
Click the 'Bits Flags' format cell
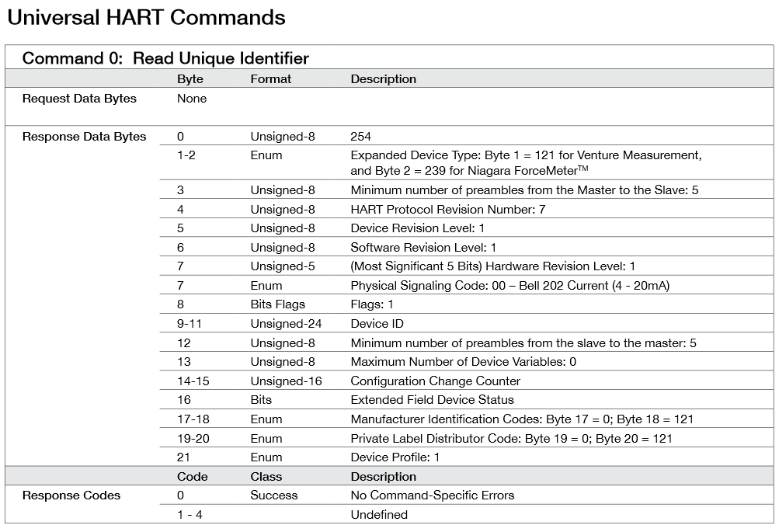coord(277,304)
